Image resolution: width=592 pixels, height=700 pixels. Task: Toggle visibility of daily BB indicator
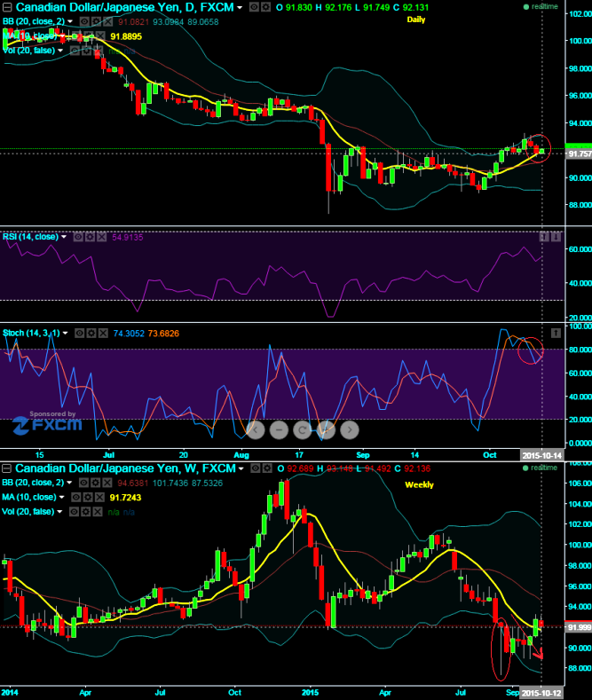tap(84, 21)
